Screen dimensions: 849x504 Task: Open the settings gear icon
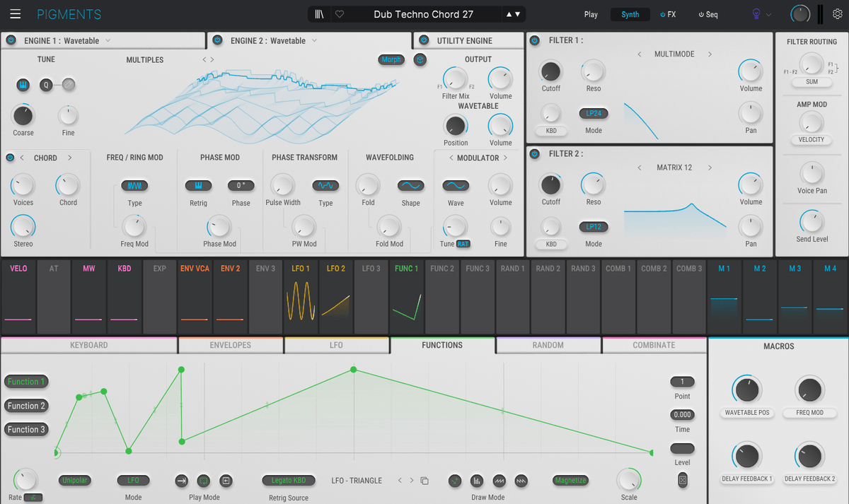click(838, 14)
